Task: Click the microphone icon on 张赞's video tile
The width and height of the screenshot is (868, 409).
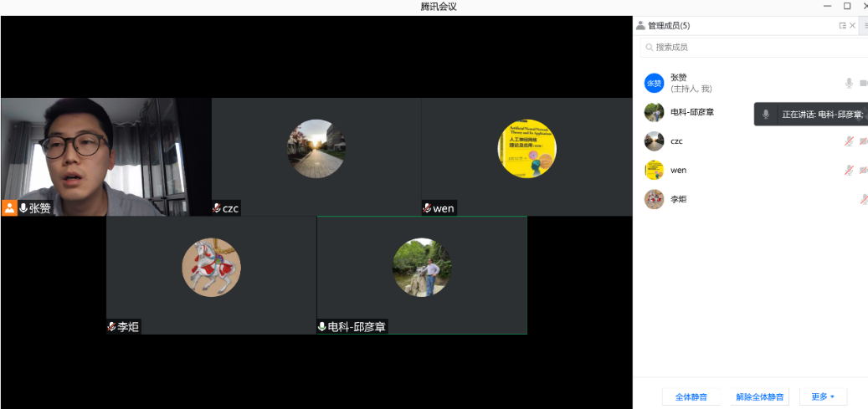Action: [23, 208]
